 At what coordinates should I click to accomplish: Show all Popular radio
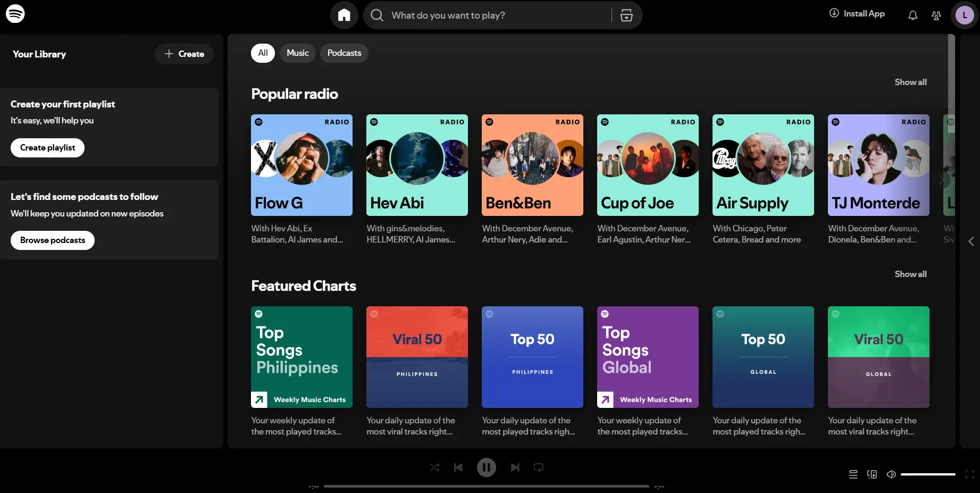pos(910,82)
